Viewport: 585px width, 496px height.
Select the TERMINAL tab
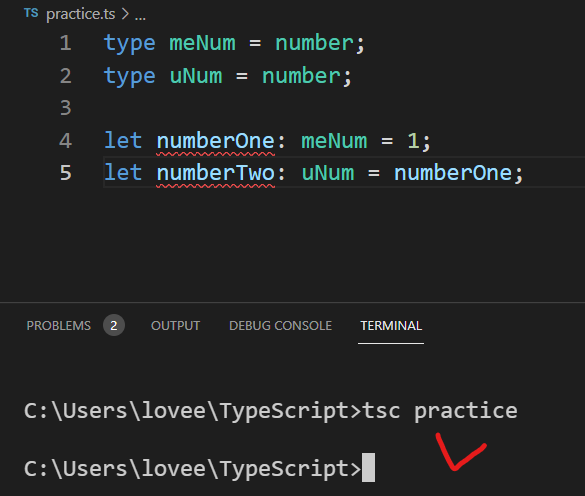pos(391,325)
